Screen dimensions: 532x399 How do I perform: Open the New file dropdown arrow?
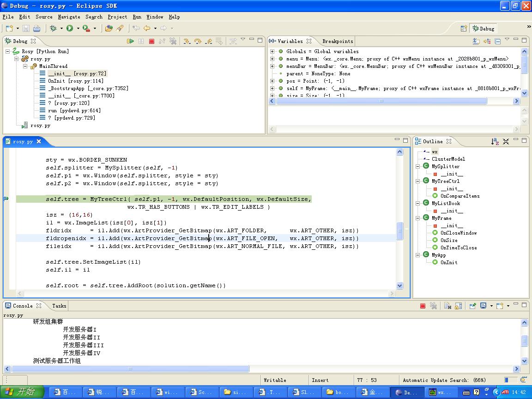tap(18, 29)
